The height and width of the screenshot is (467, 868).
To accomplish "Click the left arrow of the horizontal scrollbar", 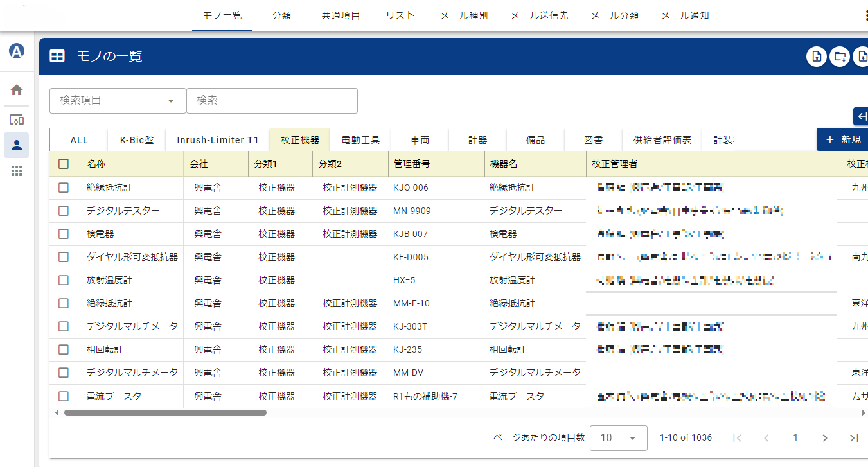I will pyautogui.click(x=57, y=412).
